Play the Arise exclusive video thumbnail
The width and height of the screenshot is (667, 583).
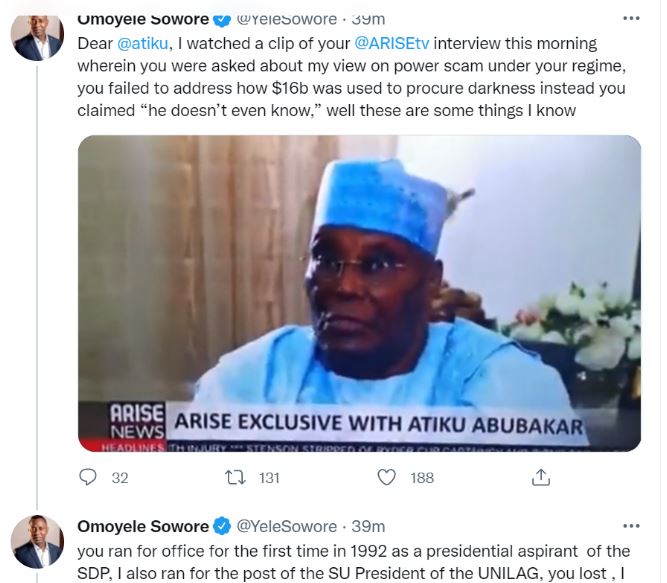point(359,293)
